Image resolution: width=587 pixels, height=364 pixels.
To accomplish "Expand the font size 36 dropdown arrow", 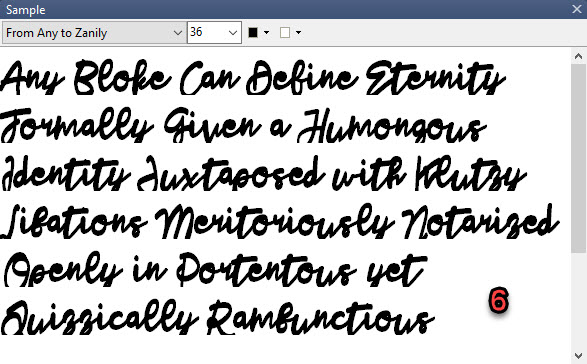I will coord(233,33).
